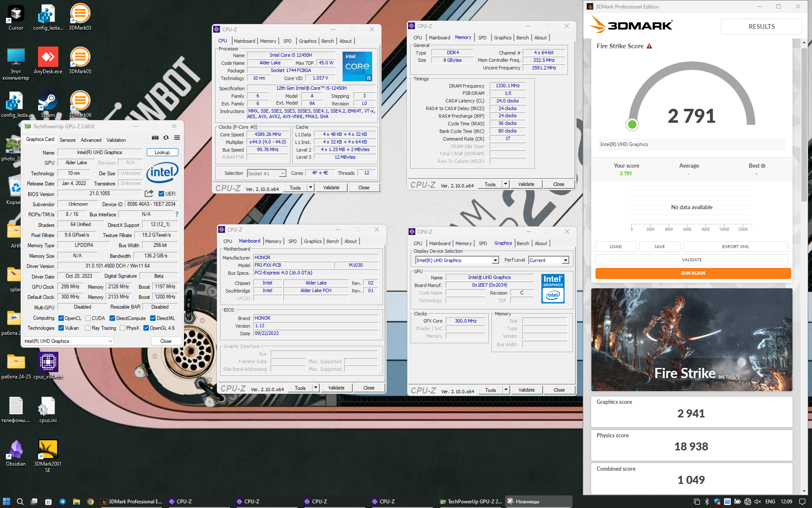
Task: Open taskbar Search
Action: tap(20, 501)
